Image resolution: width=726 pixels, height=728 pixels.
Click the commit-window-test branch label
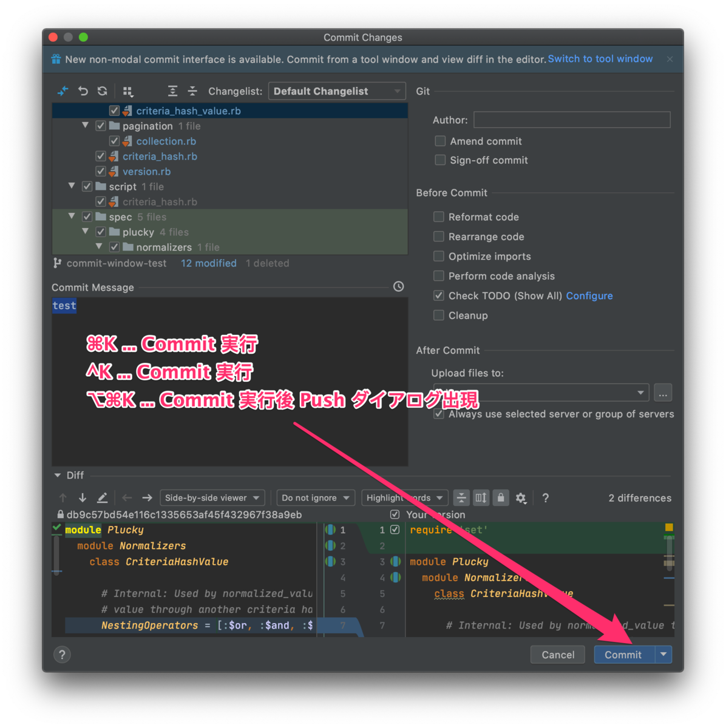(x=116, y=263)
